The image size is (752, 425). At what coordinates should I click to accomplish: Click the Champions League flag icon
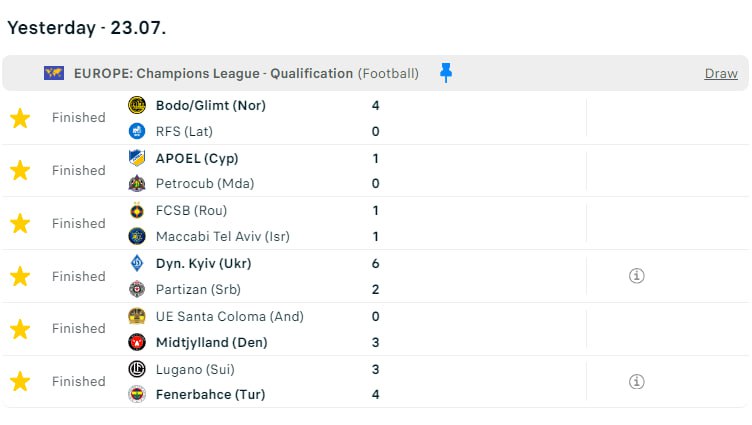[x=54, y=73]
